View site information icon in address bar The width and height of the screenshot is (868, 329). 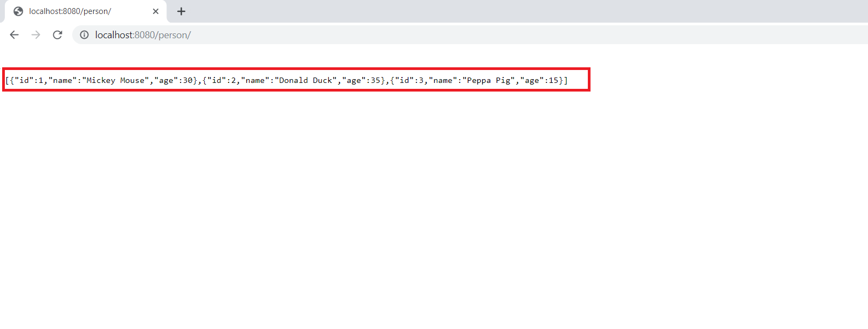85,35
